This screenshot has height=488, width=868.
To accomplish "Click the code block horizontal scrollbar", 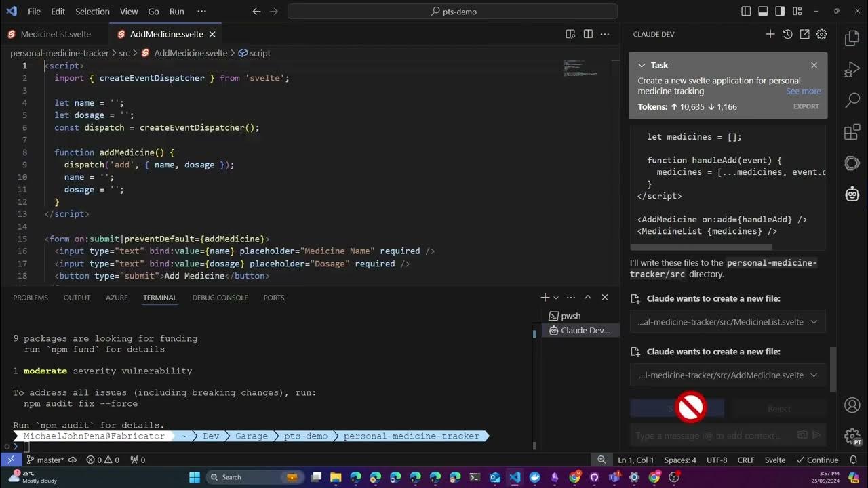I will pos(701,247).
